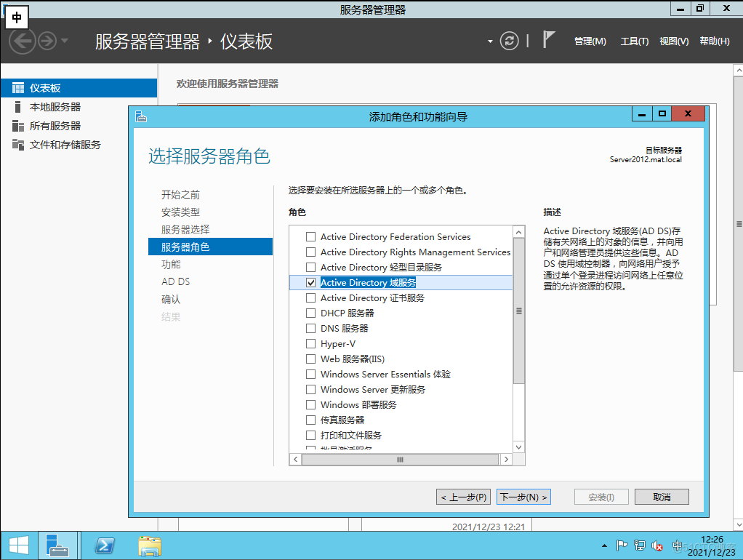Click the Windows Start button
This screenshot has height=560, width=743.
19,545
